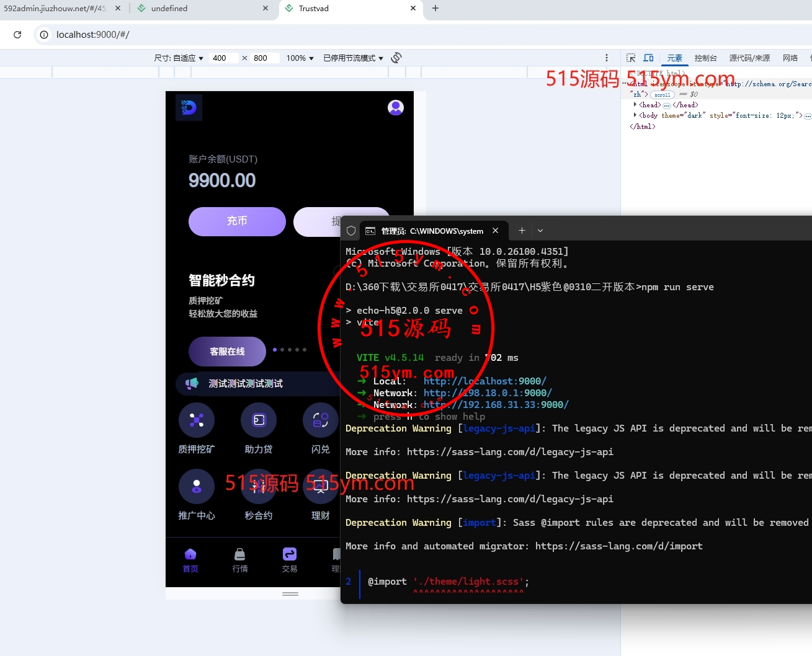Screen dimensions: 812x656
Task: Click the user avatar icon in app header
Action: click(x=396, y=108)
